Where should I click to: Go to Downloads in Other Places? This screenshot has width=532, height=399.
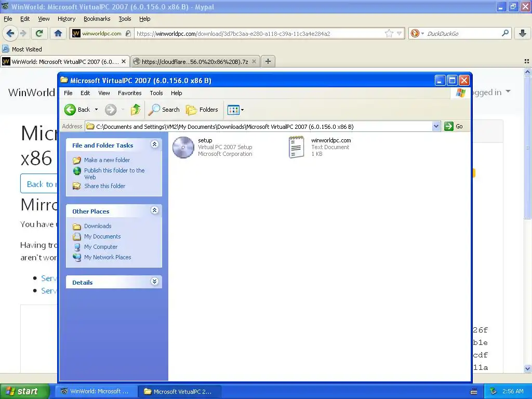coord(98,226)
